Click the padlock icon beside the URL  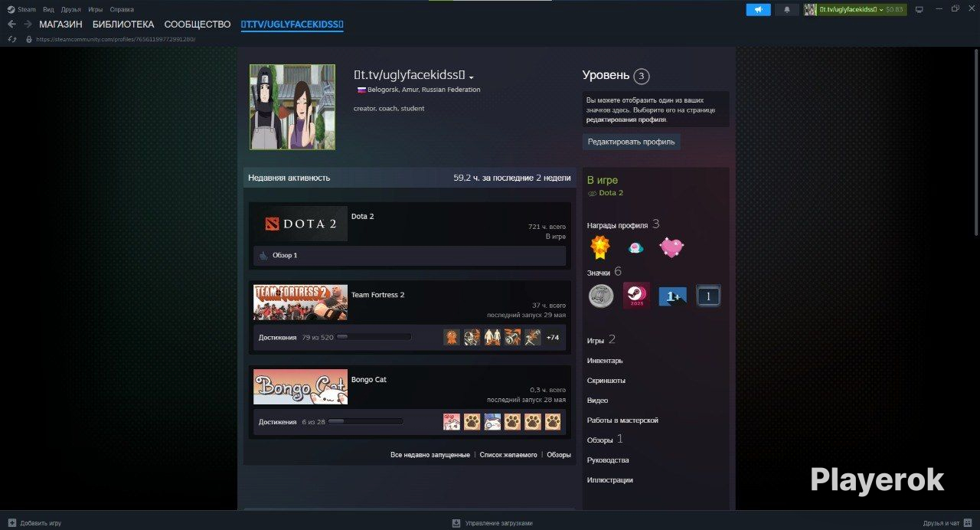[x=29, y=39]
